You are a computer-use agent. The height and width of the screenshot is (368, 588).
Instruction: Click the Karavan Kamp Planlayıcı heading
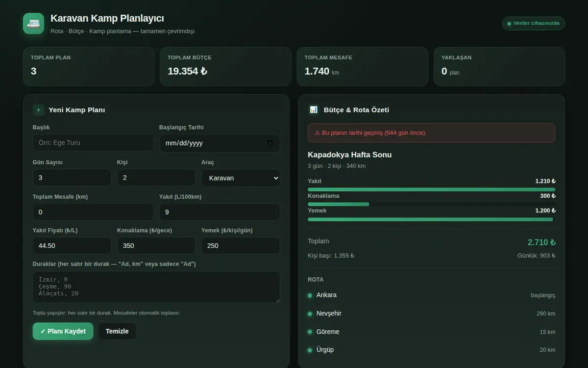coord(107,18)
